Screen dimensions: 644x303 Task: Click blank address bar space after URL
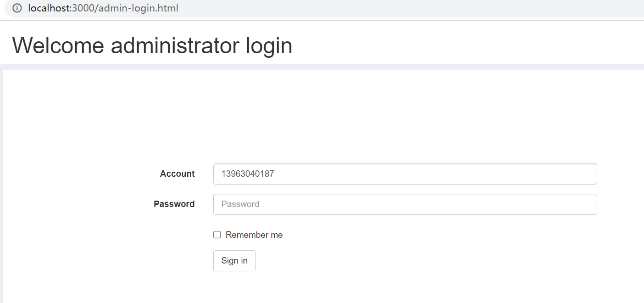pos(408,8)
